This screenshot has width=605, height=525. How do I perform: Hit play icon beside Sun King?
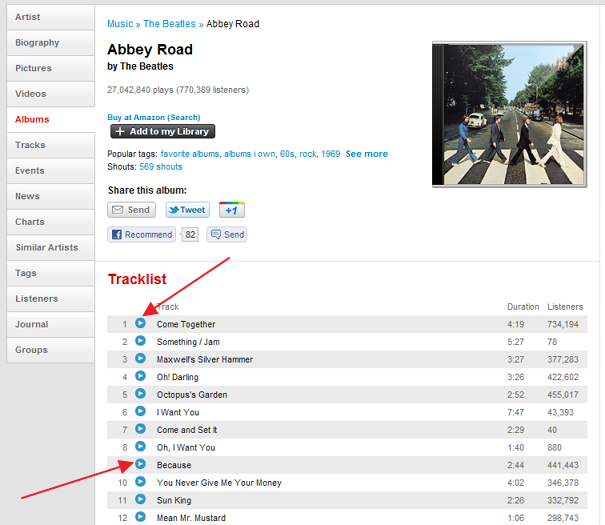(x=140, y=500)
